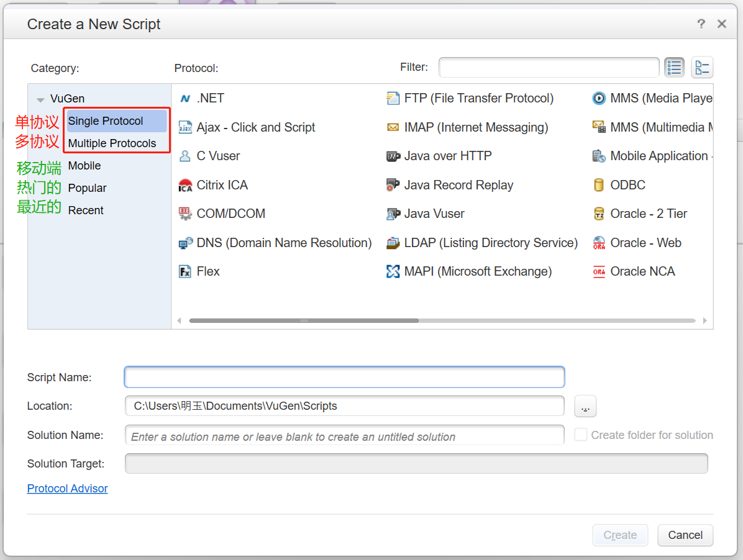The width and height of the screenshot is (743, 560).
Task: Choose the Oracle NCA icon
Action: coord(599,272)
